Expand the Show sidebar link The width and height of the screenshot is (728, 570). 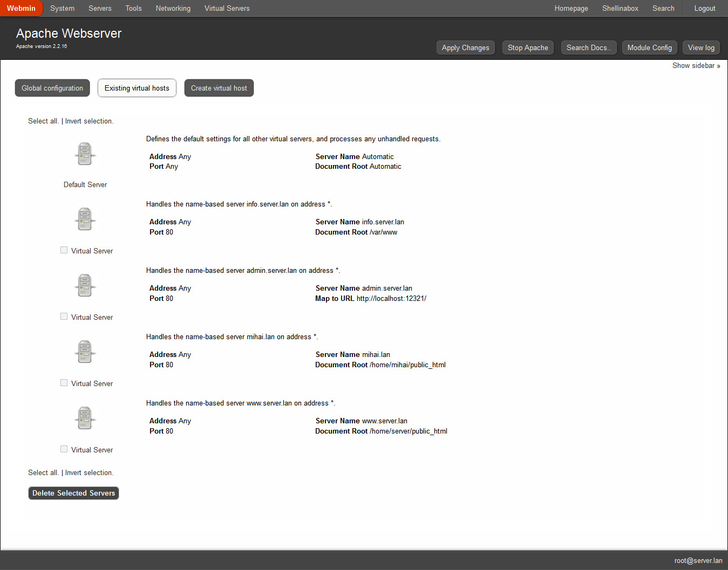tap(696, 66)
